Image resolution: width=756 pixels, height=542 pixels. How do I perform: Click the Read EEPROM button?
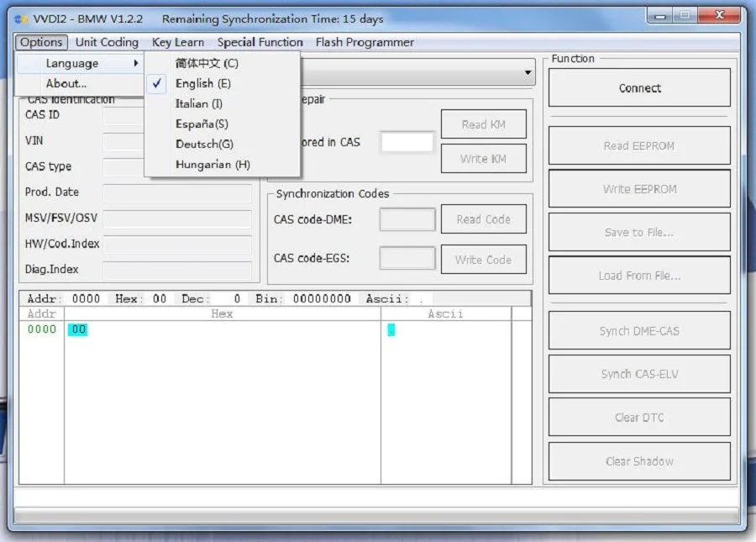click(639, 145)
